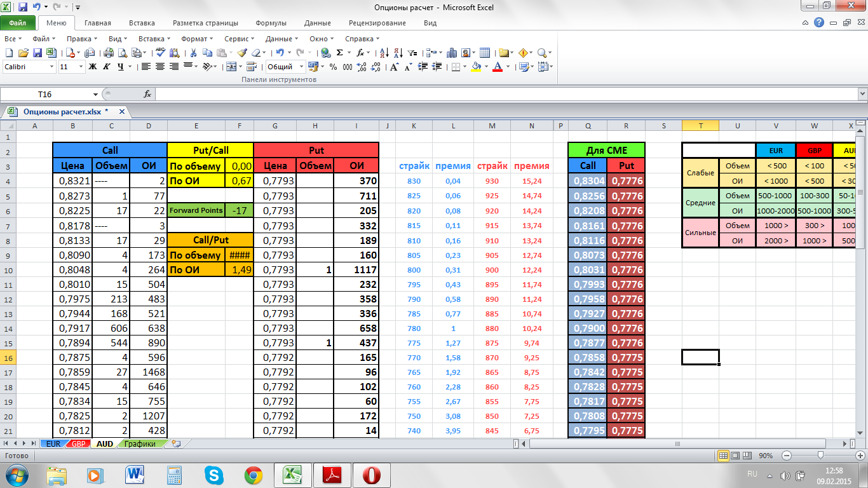Increase font size with large A icon
Image resolution: width=868 pixels, height=488 pixels.
[x=395, y=67]
